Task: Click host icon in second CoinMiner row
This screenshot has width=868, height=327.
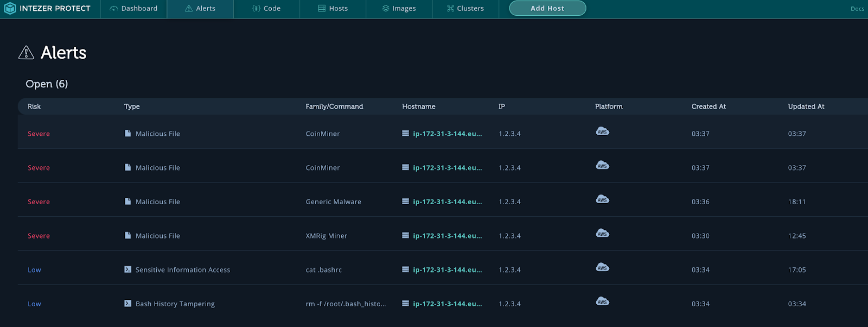Action: coord(405,167)
